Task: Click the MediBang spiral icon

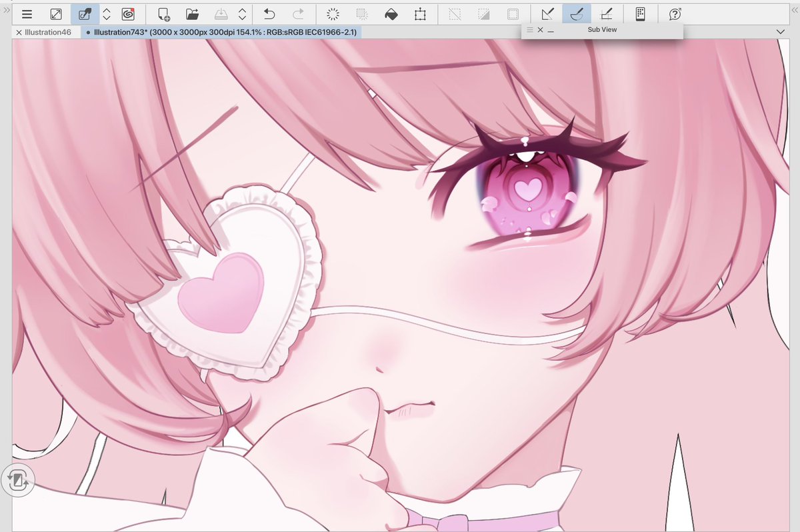Action: 128,13
